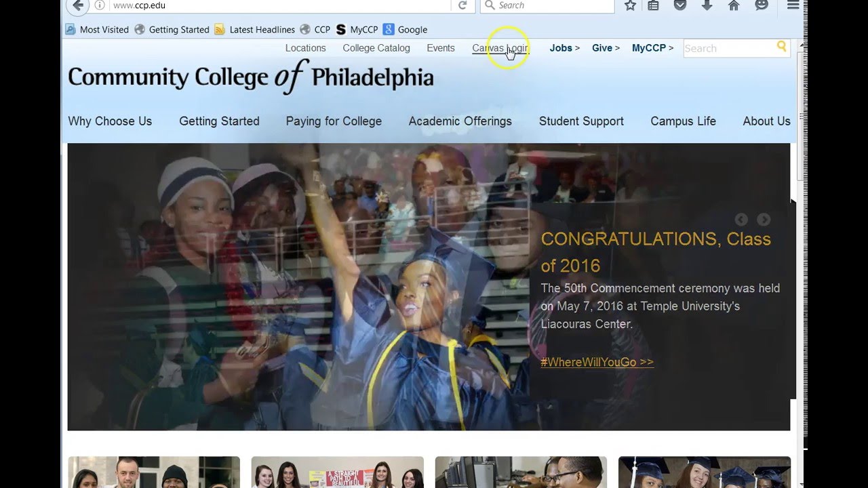Open Most Visited bookmarks folder
This screenshot has width=868, height=488.
tap(97, 30)
